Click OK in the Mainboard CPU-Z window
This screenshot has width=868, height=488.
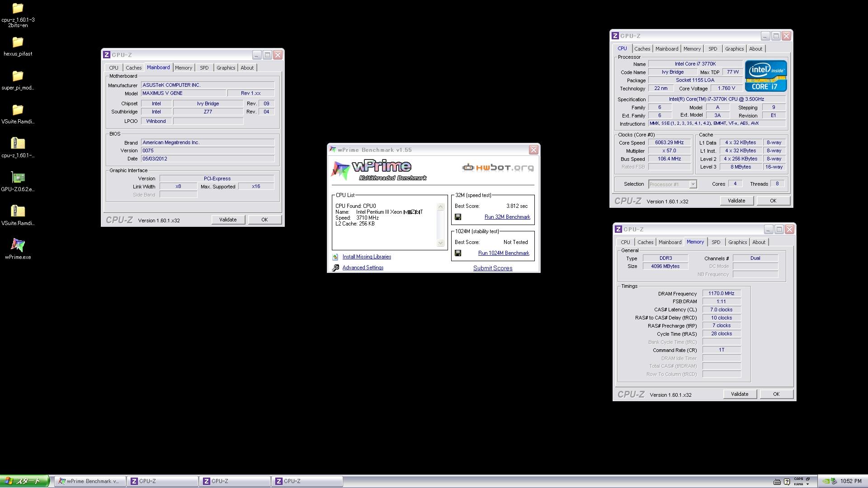[264, 220]
